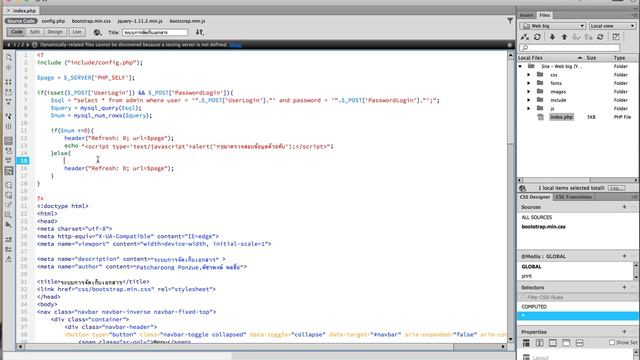Enable the Show Set checkbox
Screen dimensions: 640x360
(x=612, y=342)
